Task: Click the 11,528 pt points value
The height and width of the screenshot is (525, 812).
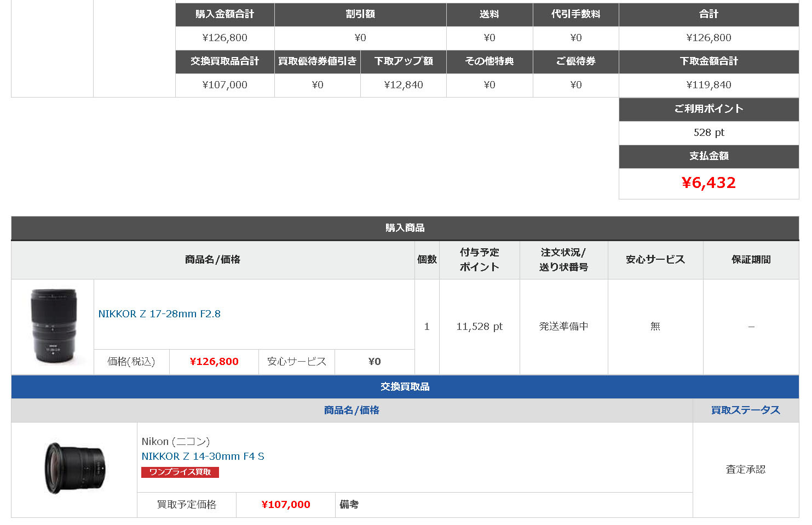Action: (x=480, y=327)
